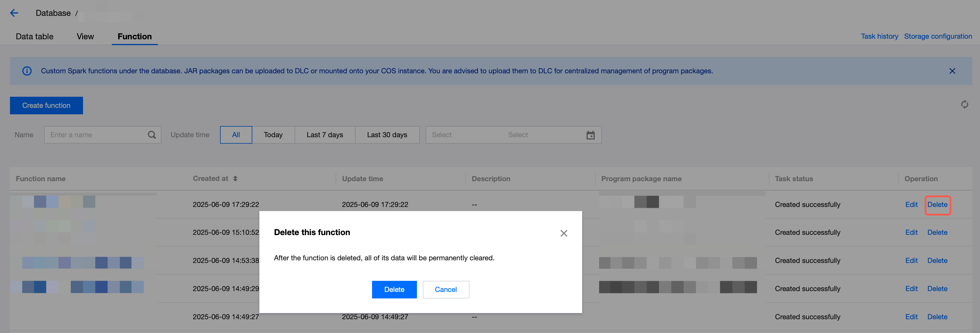Dismiss the blue info banner

952,71
